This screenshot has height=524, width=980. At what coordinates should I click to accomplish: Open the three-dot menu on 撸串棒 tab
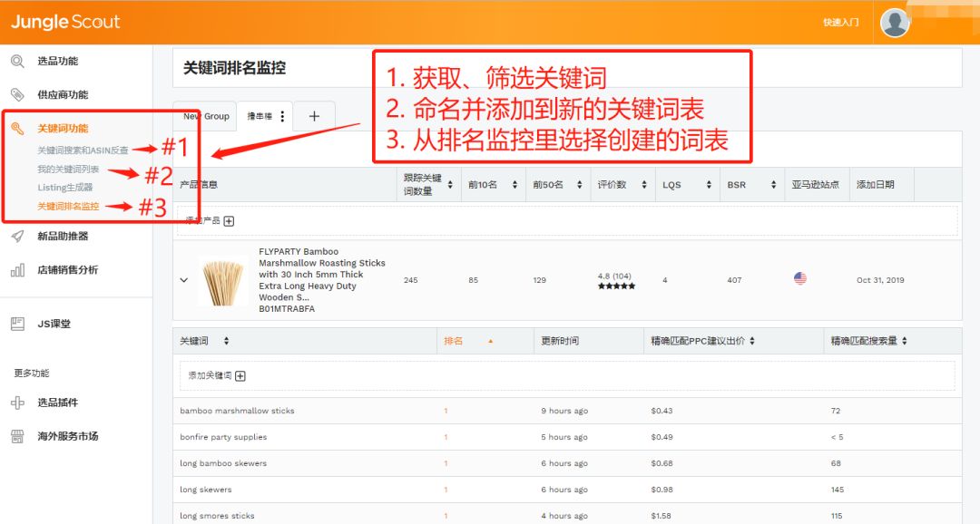click(282, 117)
